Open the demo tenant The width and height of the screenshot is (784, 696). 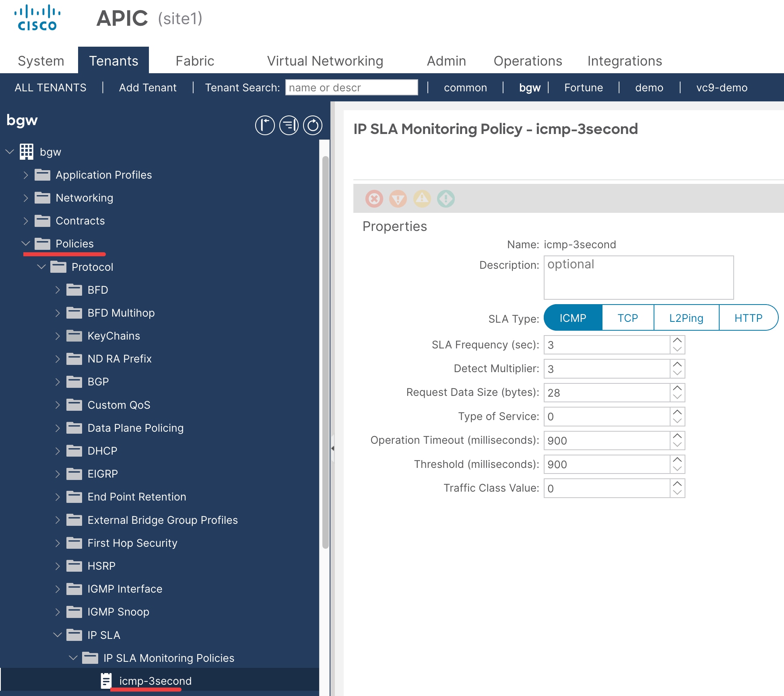(649, 87)
